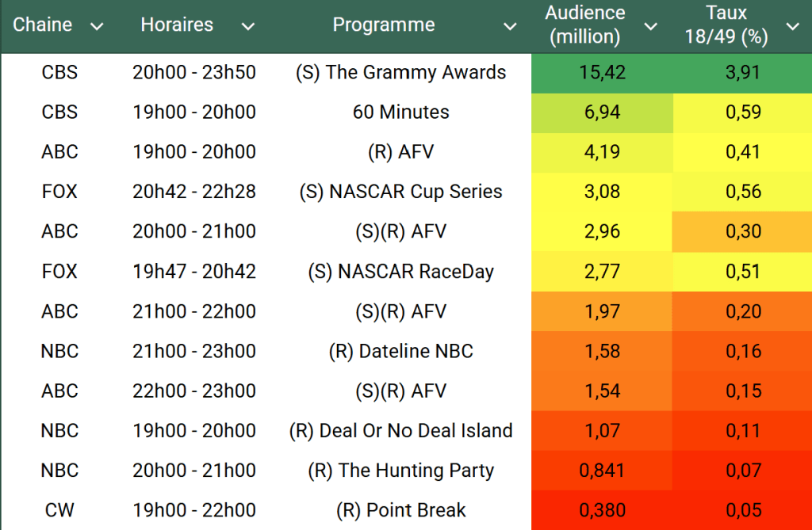Click the Programme column header text
Viewport: 812px width, 530px height.
pyautogui.click(x=384, y=25)
